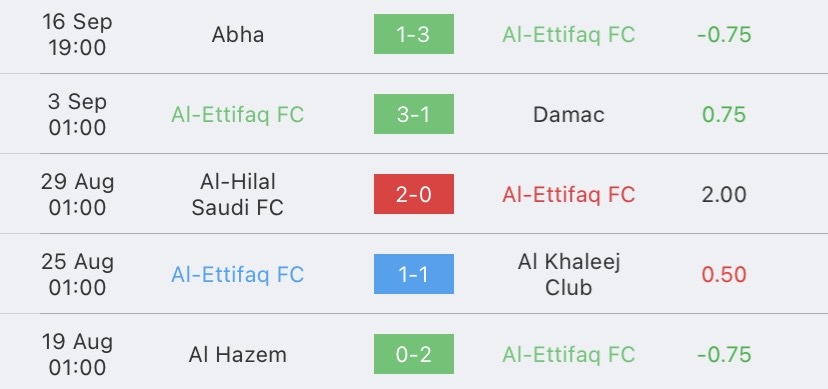Open the Al-Hilal Saudi FC team
Screen dimensions: 828x389
coord(238,195)
